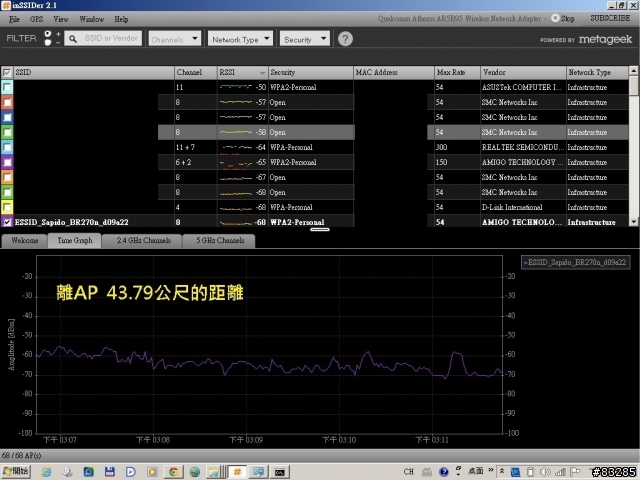This screenshot has height=480, width=640.
Task: Sort by the Network Type column header
Action: coord(597,72)
